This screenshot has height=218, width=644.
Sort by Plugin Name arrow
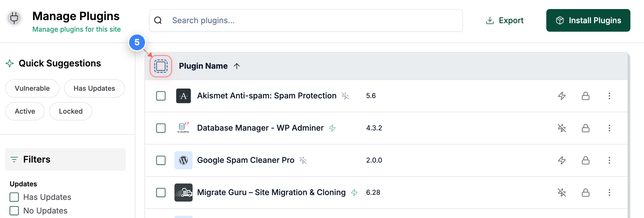pyautogui.click(x=237, y=66)
